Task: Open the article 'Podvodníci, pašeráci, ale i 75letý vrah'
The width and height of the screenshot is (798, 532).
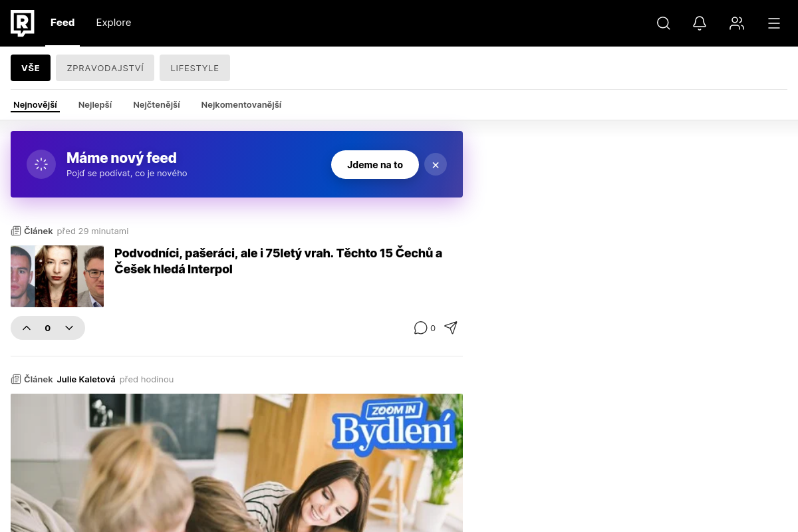Action: point(278,261)
